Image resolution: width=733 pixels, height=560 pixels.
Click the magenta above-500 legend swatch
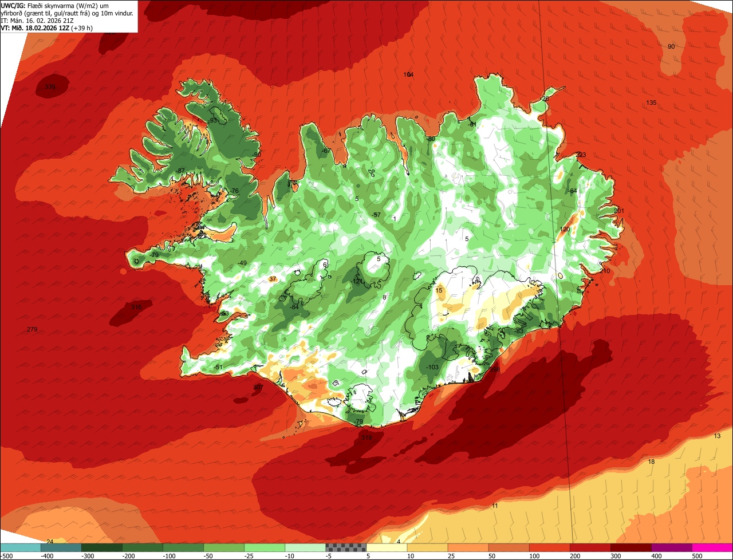712,547
